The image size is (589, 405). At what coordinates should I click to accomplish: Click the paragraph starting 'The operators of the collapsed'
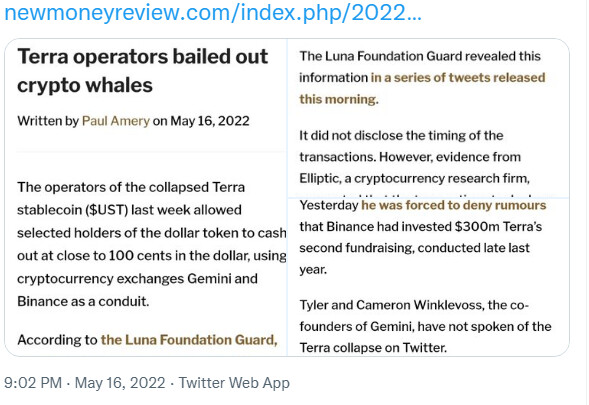[152, 244]
